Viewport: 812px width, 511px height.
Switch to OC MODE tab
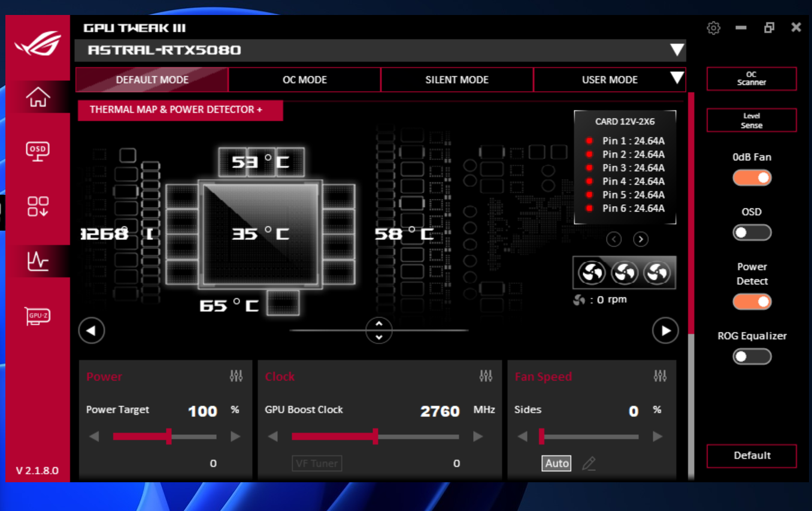(305, 80)
